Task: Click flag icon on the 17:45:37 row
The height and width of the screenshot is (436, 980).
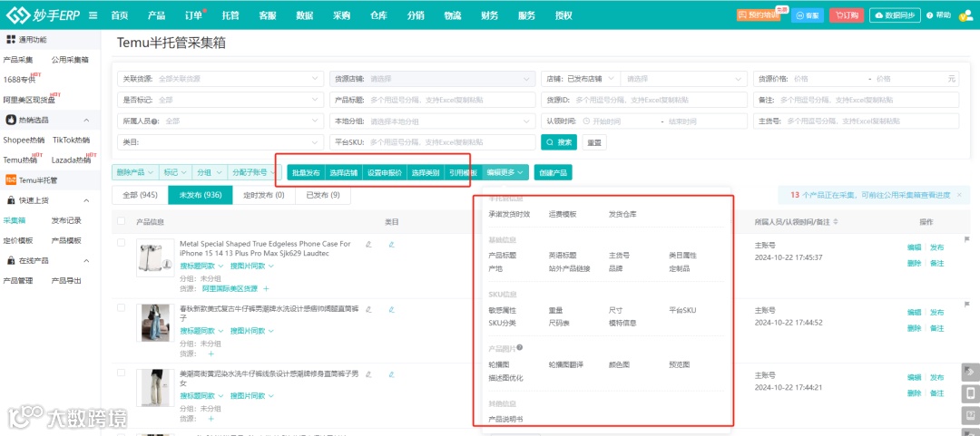Action: coord(967,239)
